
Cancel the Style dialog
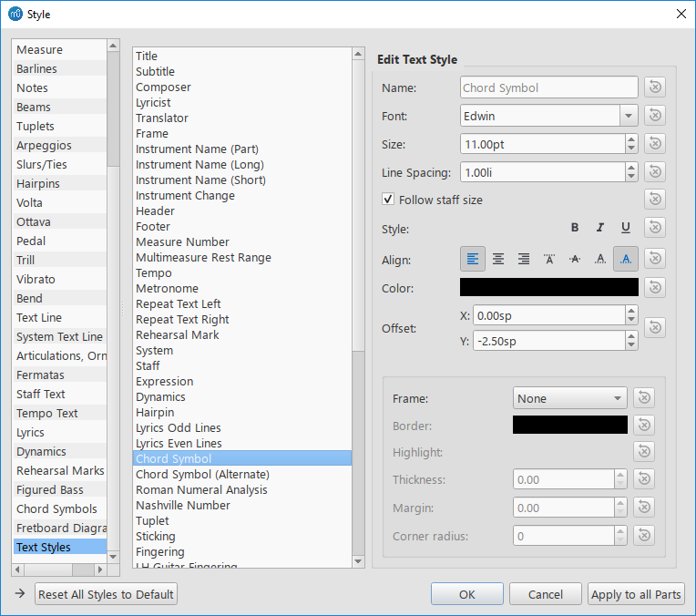coord(545,594)
